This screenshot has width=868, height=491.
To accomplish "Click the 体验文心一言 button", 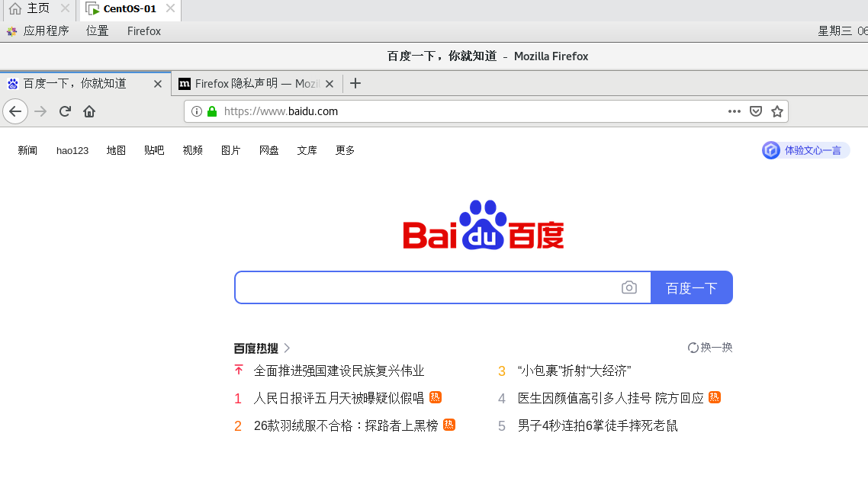I will click(x=805, y=150).
